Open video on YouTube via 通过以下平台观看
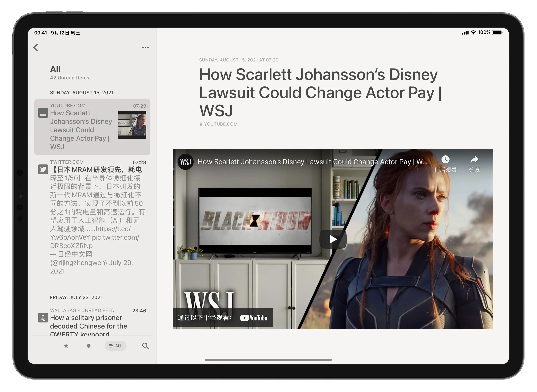This screenshot has width=537, height=392. [x=223, y=317]
